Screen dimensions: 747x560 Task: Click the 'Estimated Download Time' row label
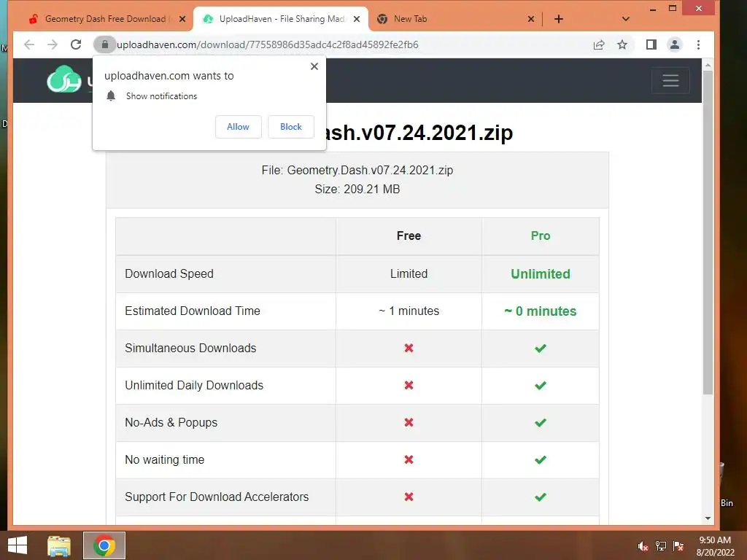193,311
